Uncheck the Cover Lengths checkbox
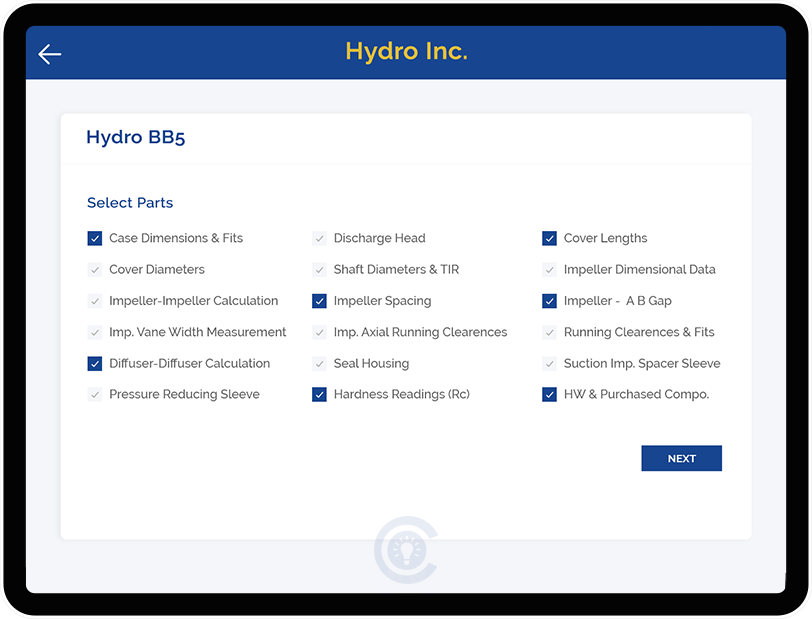Viewport: 812px width, 619px height. [549, 238]
